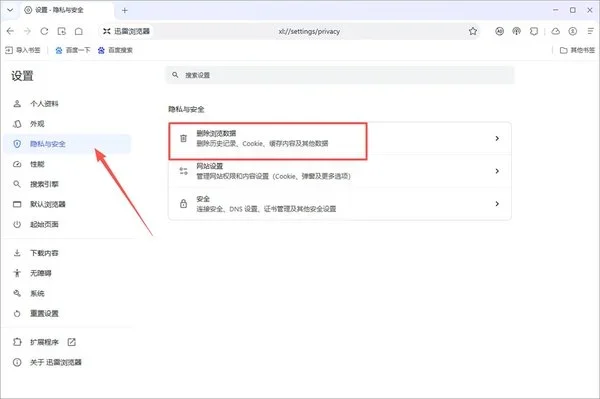The image size is (600, 399).
Task: Click 导入书签 on bookmarks bar
Action: click(x=23, y=50)
